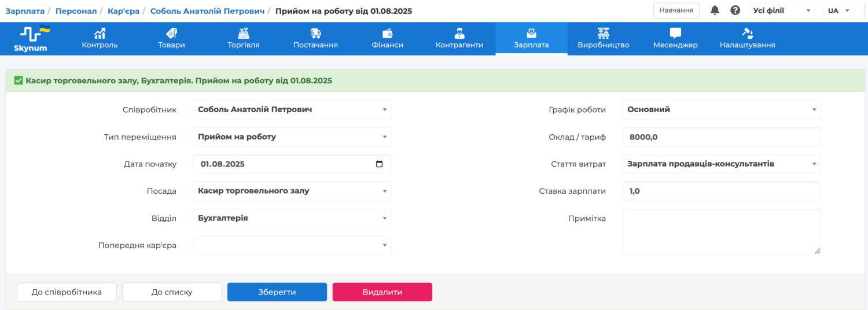Open calendar picker in Дата початку
This screenshot has width=868, height=310.
(x=379, y=164)
